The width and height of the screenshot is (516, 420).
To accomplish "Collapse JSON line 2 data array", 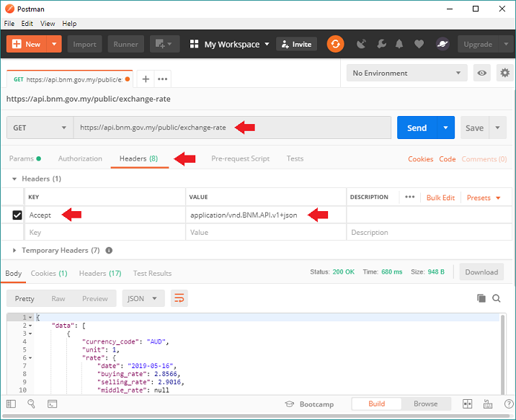I will (x=30, y=326).
